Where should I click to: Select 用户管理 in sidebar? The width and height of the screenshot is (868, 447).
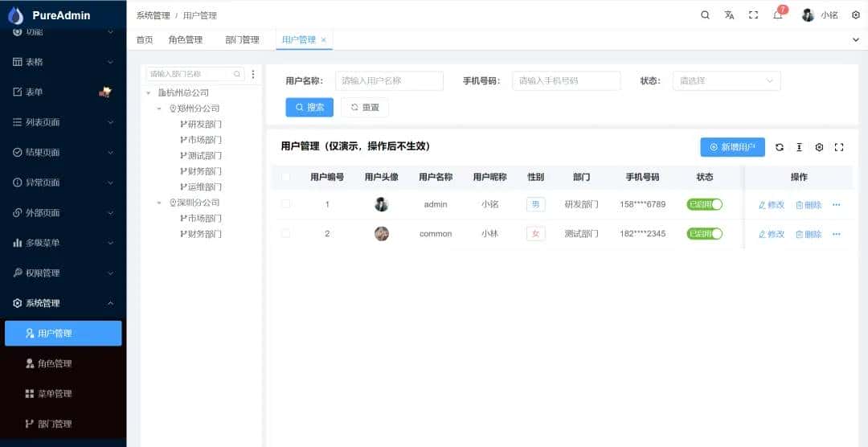pos(63,334)
